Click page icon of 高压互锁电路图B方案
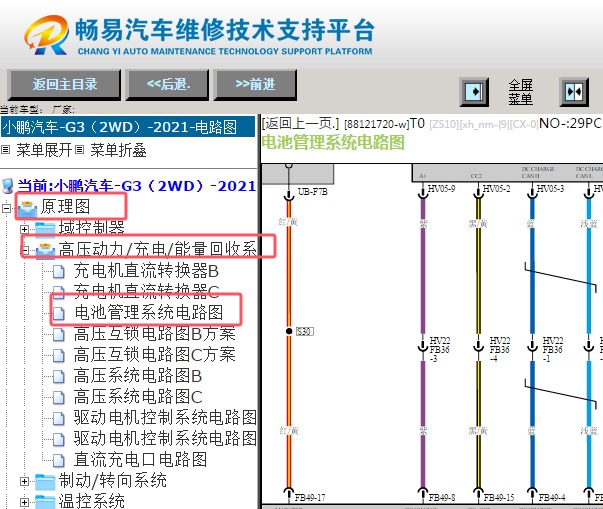The height and width of the screenshot is (509, 603). [58, 334]
